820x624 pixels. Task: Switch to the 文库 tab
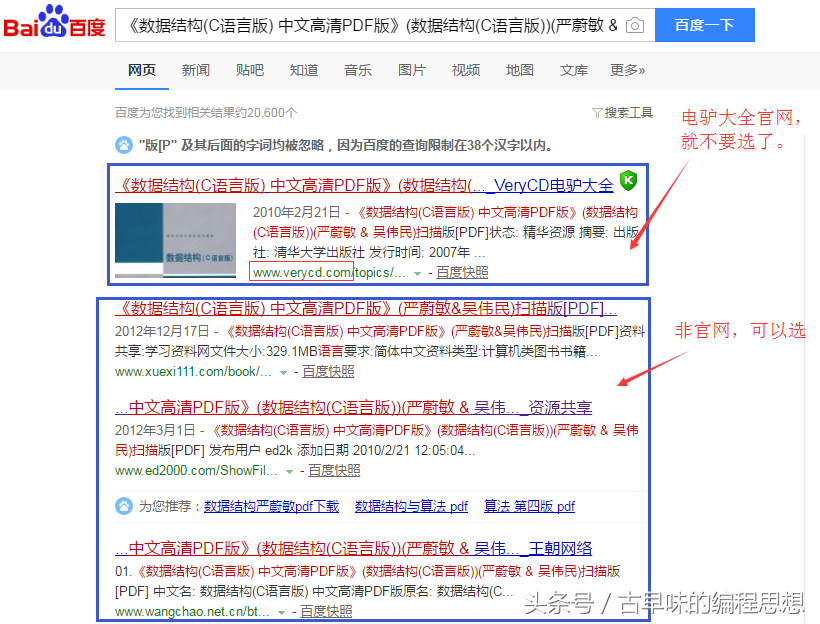(x=574, y=70)
